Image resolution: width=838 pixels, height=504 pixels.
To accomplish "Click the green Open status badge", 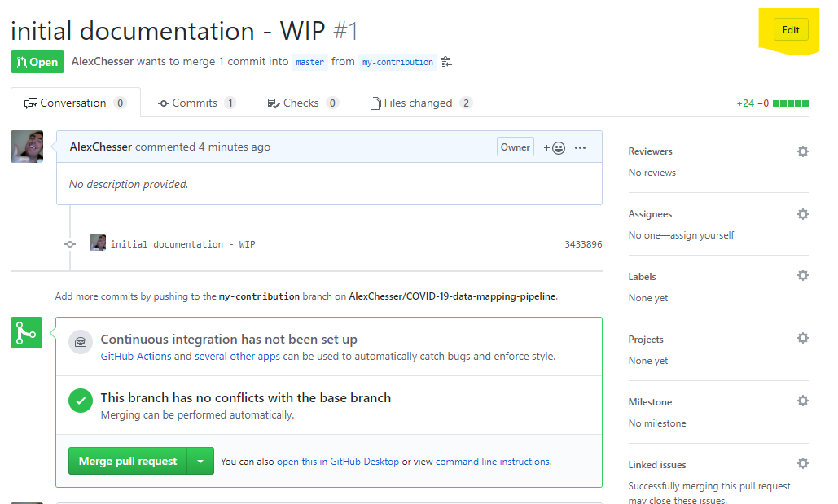I will point(37,62).
